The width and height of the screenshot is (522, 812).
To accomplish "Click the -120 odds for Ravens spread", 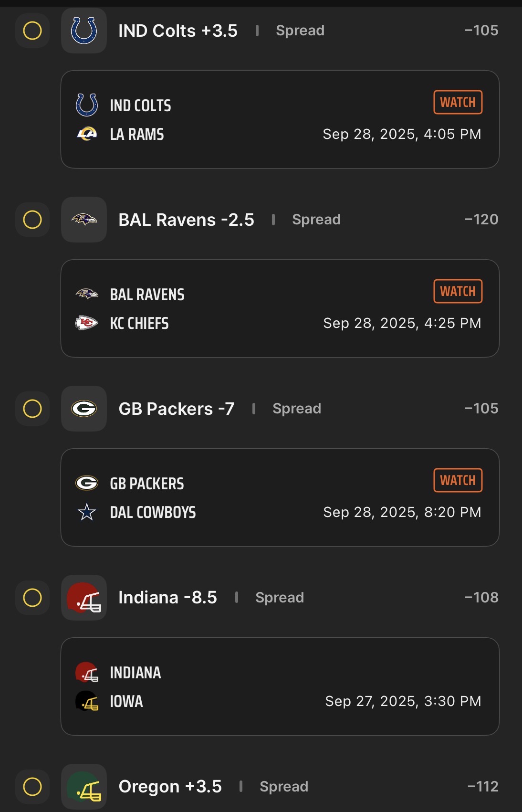I will 481,220.
